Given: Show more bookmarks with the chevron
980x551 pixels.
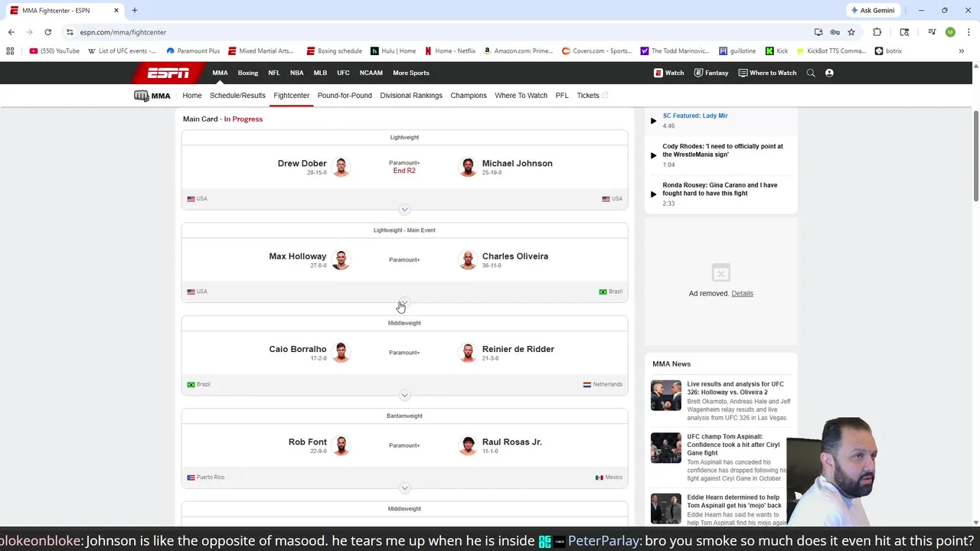Looking at the screenshot, I should [x=961, y=51].
